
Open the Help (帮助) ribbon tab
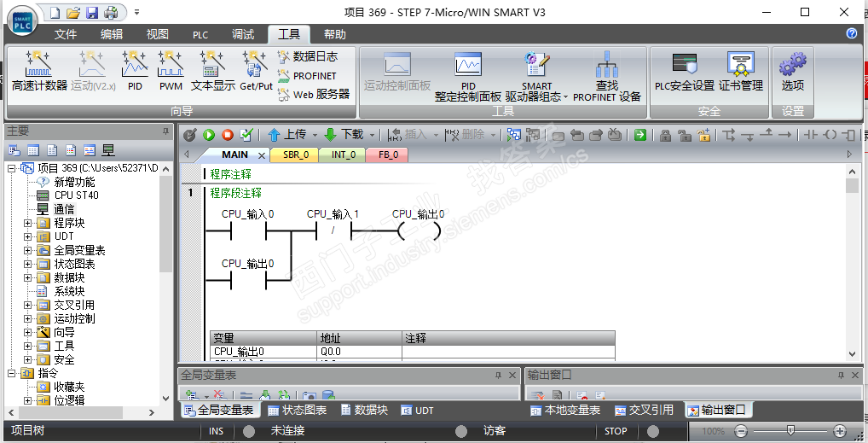pyautogui.click(x=334, y=34)
